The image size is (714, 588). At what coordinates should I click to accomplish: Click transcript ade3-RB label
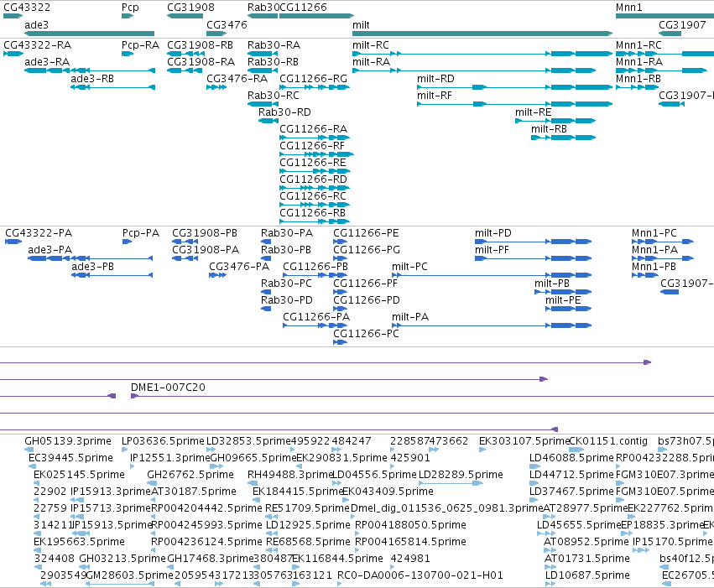tap(92, 79)
